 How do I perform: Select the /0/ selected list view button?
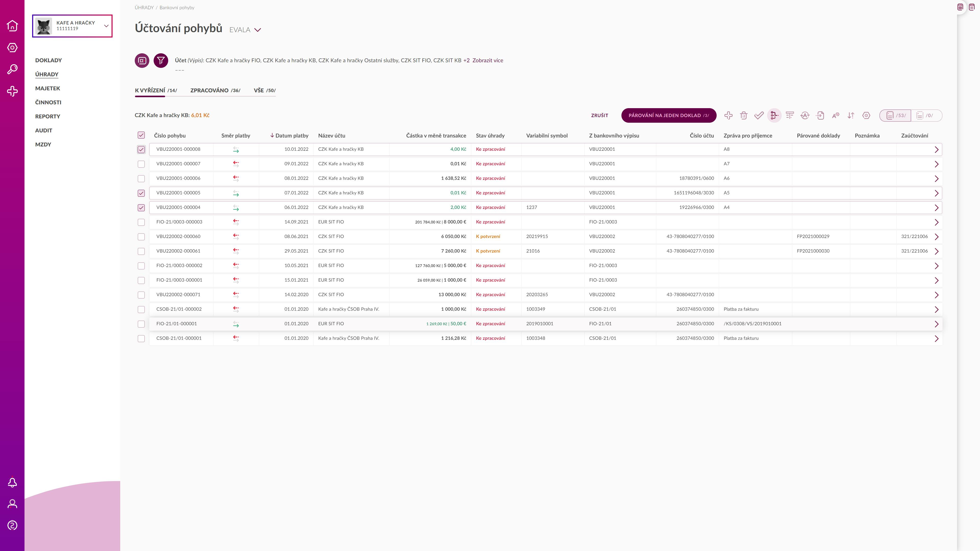(926, 115)
